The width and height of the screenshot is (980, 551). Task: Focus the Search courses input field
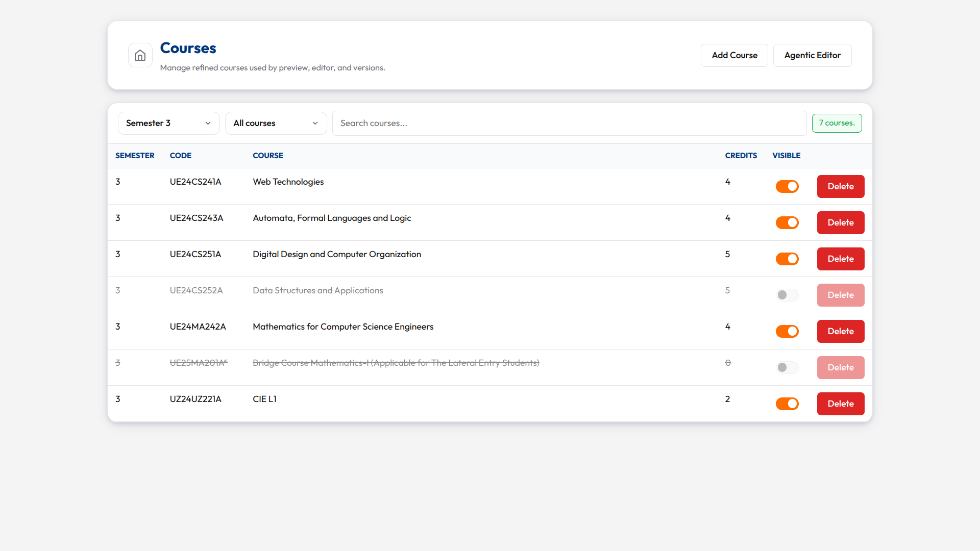(x=569, y=123)
